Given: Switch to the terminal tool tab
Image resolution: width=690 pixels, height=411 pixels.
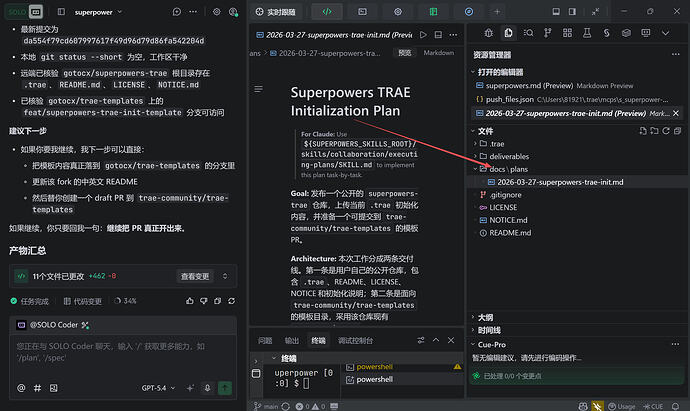Looking at the screenshot, I should pos(362,12).
